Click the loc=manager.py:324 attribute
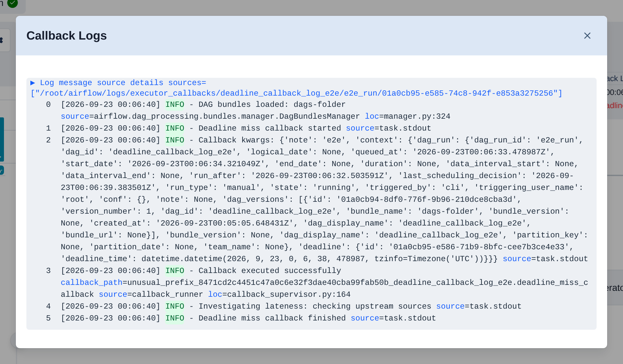Image resolution: width=623 pixels, height=364 pixels. click(408, 116)
